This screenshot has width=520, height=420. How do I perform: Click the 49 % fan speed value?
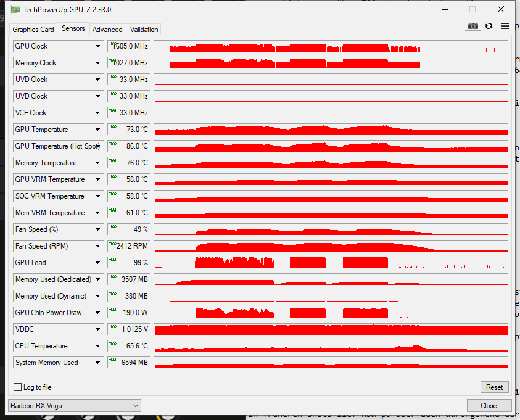tap(129, 229)
